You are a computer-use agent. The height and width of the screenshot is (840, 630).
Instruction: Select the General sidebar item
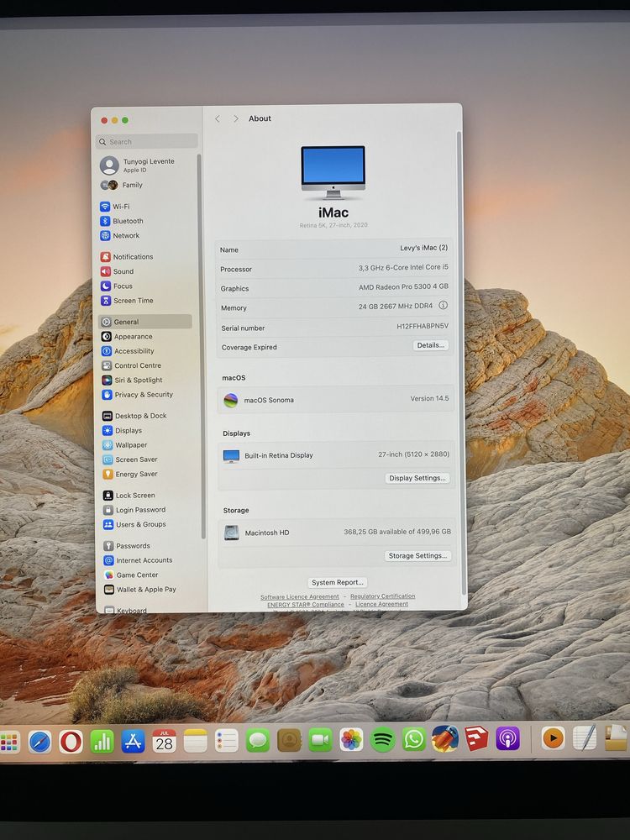click(145, 322)
